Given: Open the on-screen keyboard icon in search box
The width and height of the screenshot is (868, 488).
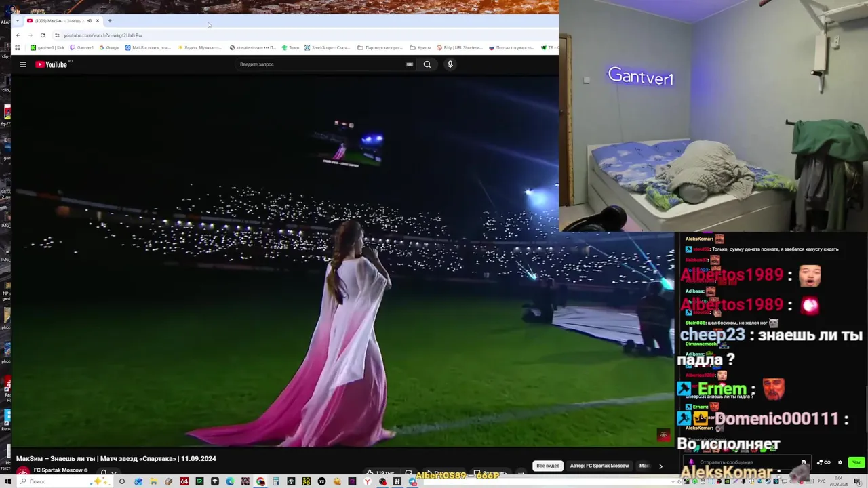Looking at the screenshot, I should click(410, 64).
